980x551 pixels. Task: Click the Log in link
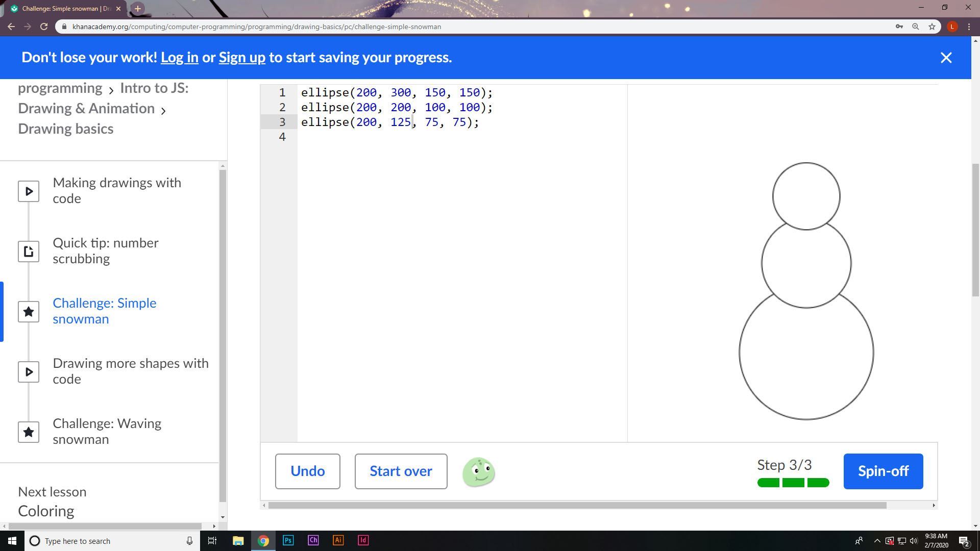click(x=179, y=57)
